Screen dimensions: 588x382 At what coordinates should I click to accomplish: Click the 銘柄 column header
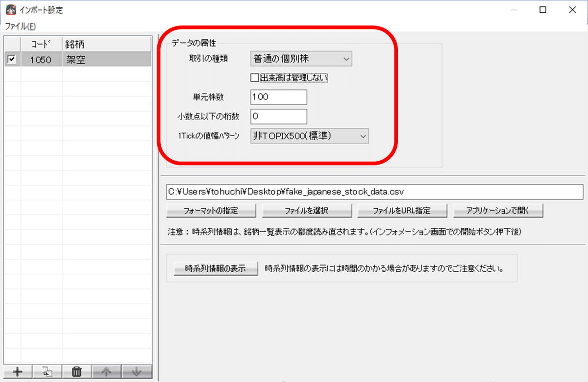point(107,44)
